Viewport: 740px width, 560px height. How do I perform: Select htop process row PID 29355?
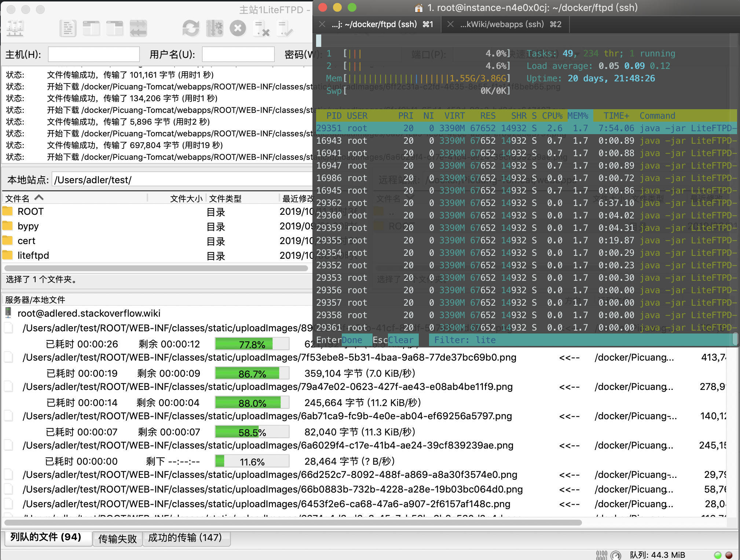coord(526,240)
